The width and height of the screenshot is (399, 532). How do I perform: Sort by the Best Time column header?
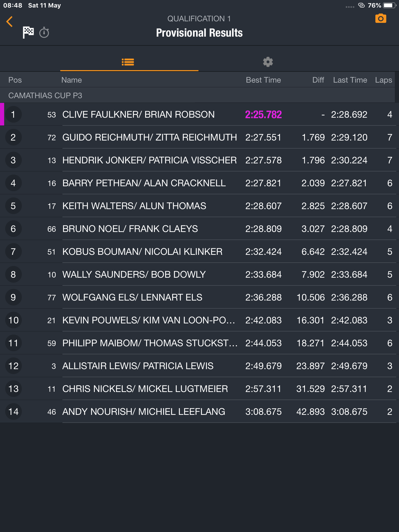(x=263, y=80)
